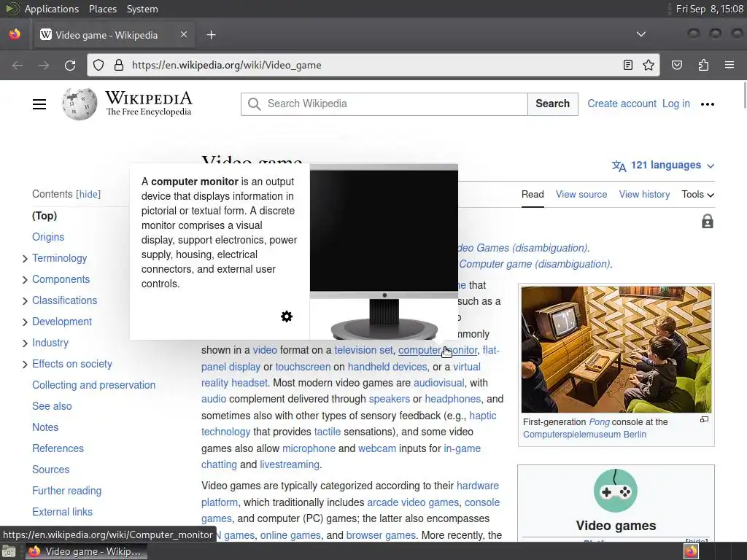Follow Computerspielemuseum Berlin link
This screenshot has width=747, height=560.
tap(584, 435)
